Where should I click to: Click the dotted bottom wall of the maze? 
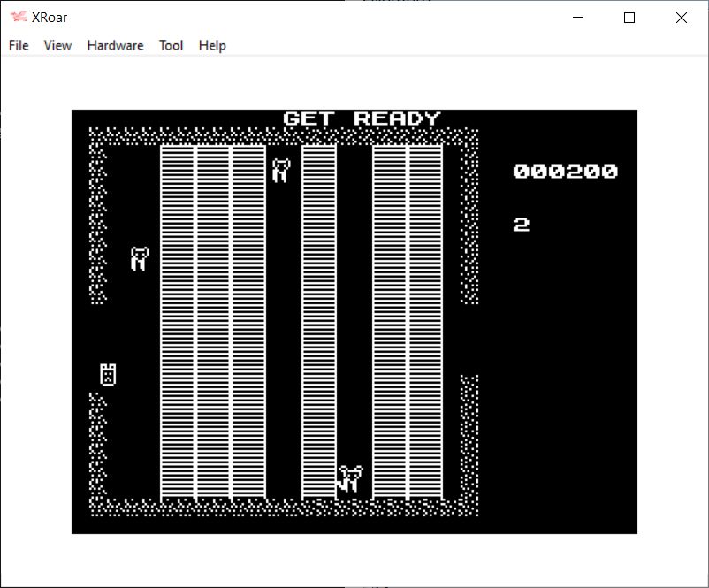283,508
